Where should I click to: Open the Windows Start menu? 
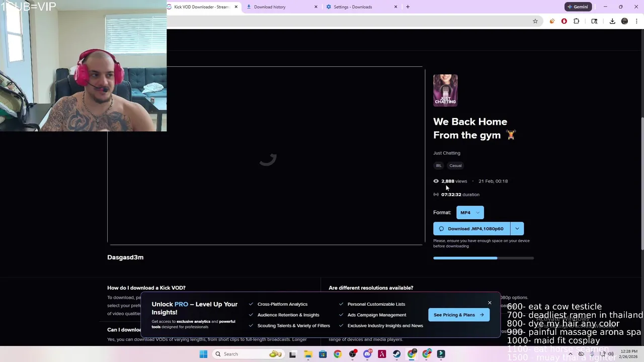click(203, 354)
